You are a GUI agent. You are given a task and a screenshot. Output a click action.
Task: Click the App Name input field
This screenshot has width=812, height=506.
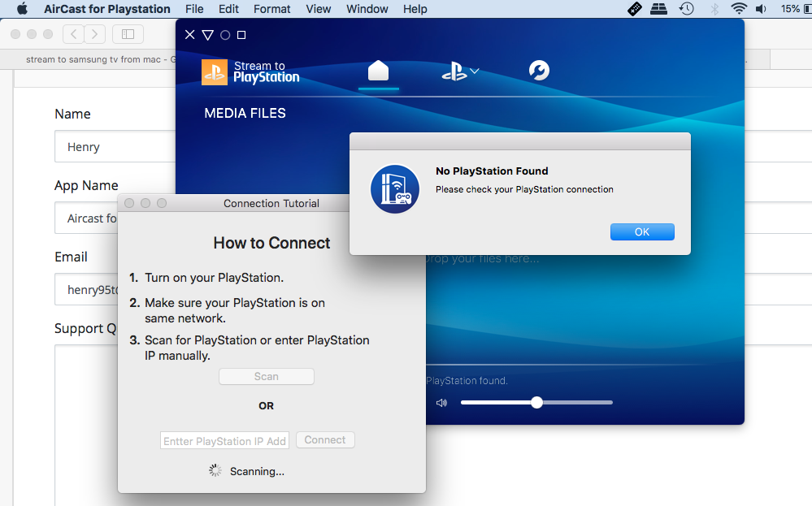coord(86,218)
